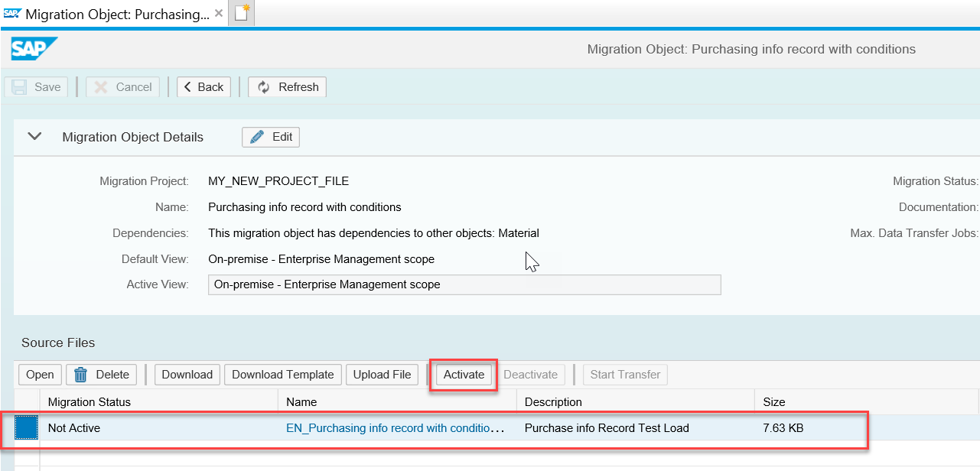This screenshot has width=980, height=471.
Task: Open EN_Purchasing info record file link
Action: 395,428
